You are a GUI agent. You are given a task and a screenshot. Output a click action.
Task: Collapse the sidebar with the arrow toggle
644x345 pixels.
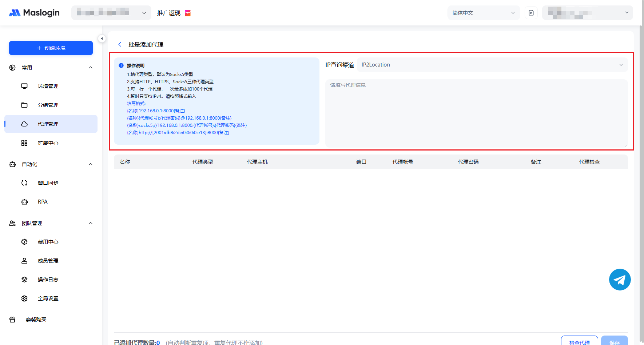102,39
